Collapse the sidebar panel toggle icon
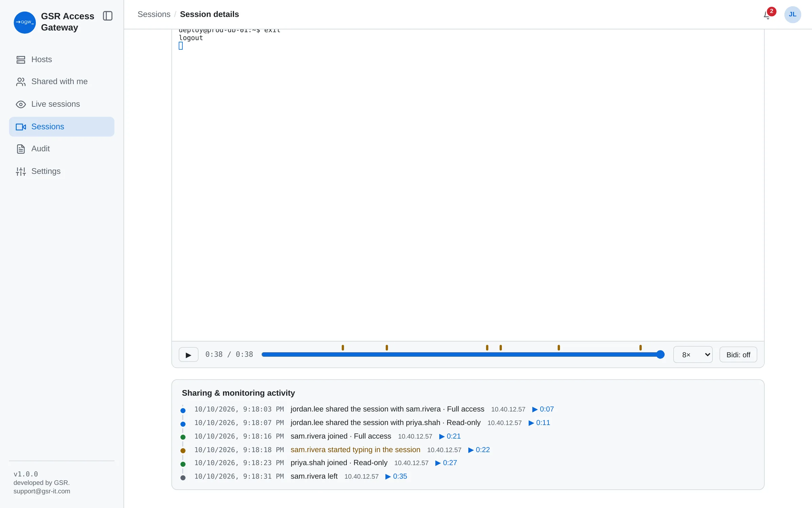Image resolution: width=812 pixels, height=508 pixels. pyautogui.click(x=108, y=16)
